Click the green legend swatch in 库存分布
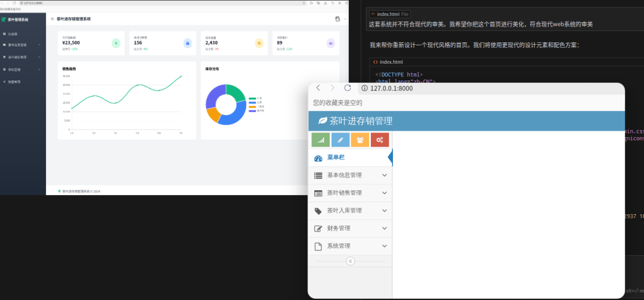This screenshot has width=644, height=300. tap(252, 98)
